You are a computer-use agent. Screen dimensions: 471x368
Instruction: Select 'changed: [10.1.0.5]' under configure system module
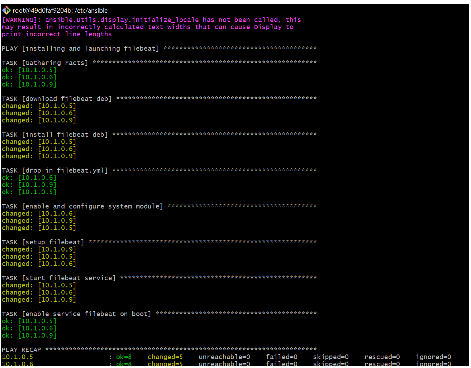tap(39, 228)
